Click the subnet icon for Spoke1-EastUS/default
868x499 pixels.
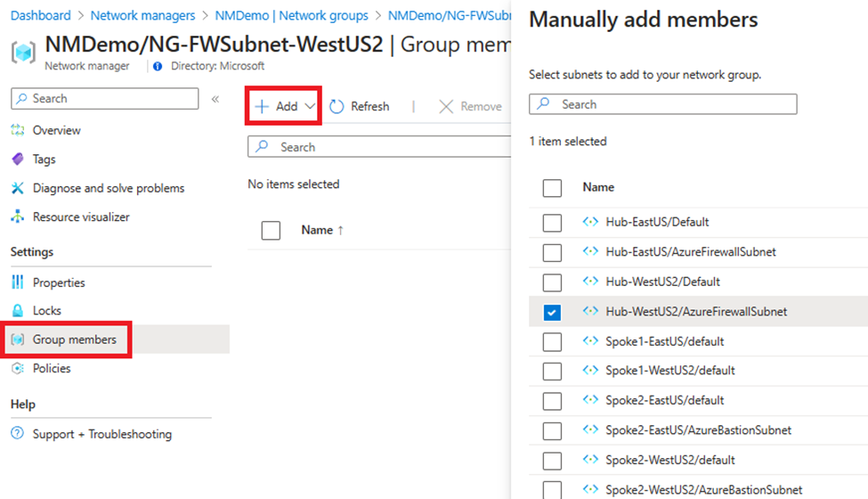pyautogui.click(x=590, y=341)
